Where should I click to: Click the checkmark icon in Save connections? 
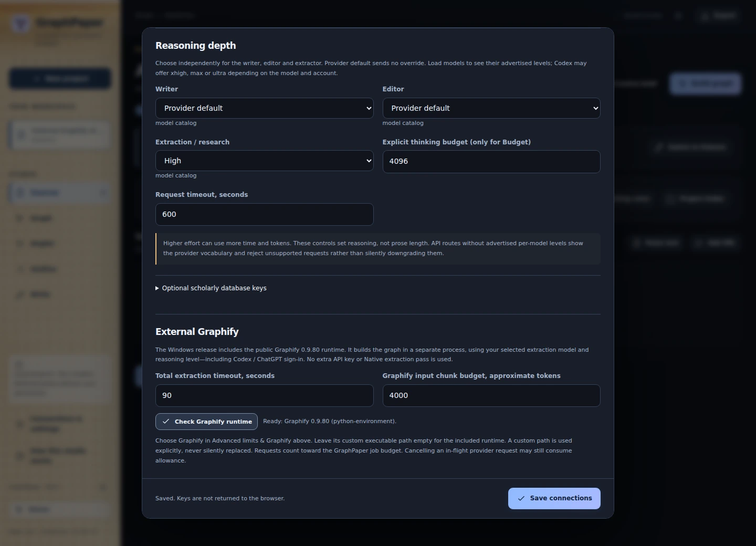coord(521,498)
